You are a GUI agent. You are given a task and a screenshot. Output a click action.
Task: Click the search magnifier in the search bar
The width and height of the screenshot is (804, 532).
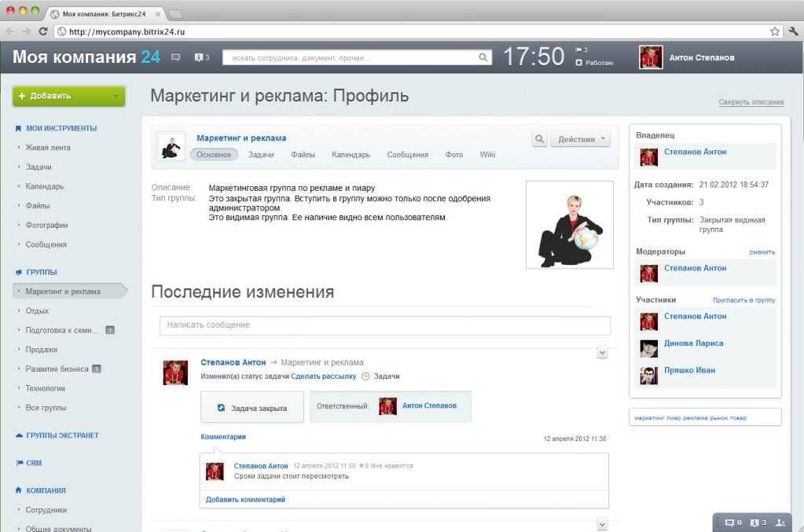[x=483, y=57]
